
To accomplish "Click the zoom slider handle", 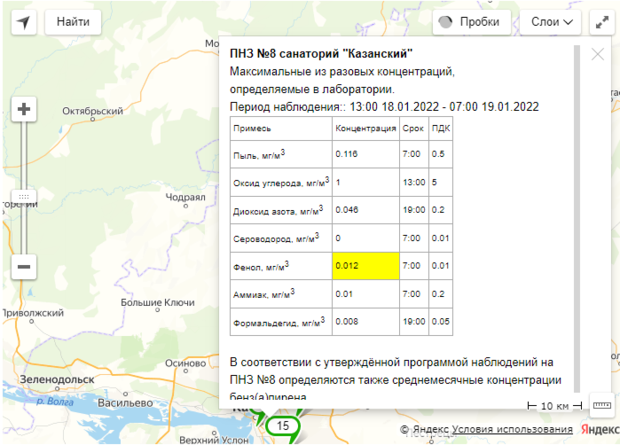I will pyautogui.click(x=24, y=195).
